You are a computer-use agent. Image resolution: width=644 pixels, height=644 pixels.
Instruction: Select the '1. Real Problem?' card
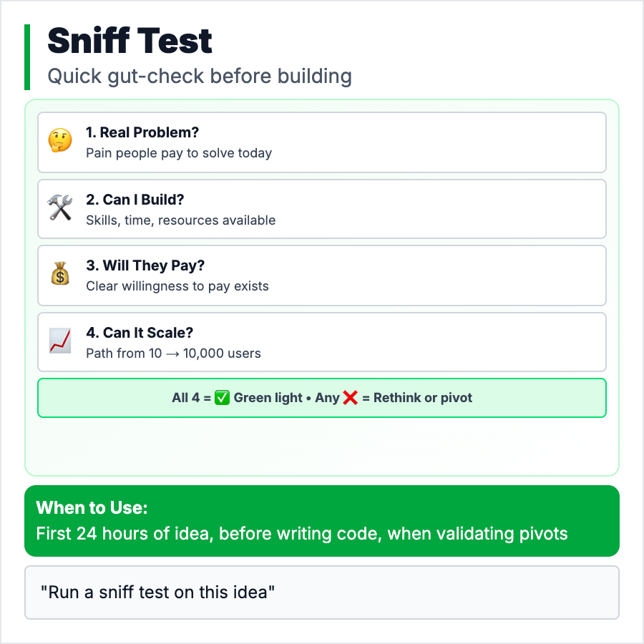point(322,142)
